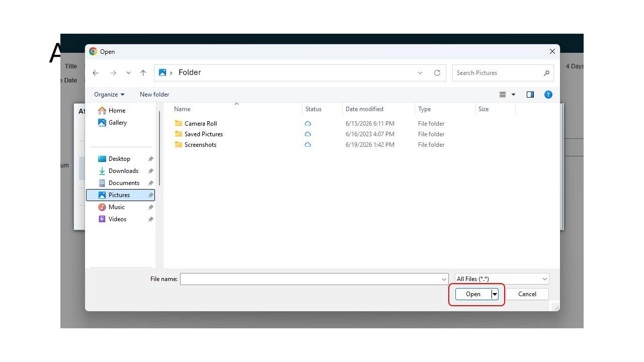Click the Open button
The width and height of the screenshot is (644, 362).
coord(473,294)
